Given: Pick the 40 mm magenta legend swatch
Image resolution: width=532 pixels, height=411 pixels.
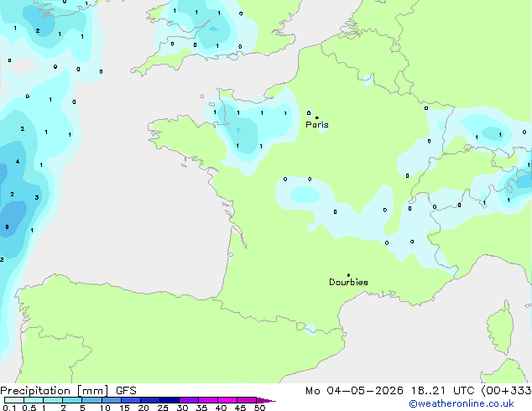Looking at the screenshot, I should [227, 400].
